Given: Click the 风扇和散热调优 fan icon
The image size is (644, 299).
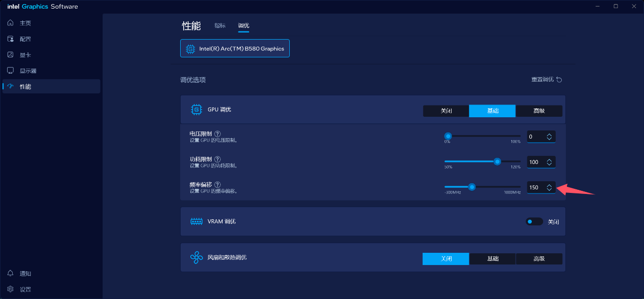Looking at the screenshot, I should click(x=196, y=258).
